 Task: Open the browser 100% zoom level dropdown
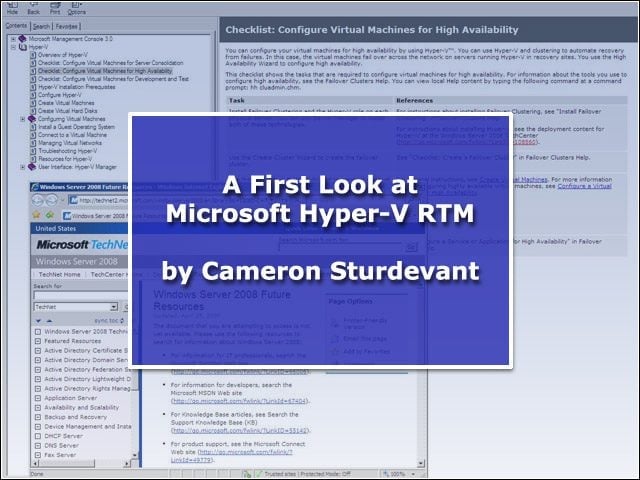tap(413, 474)
